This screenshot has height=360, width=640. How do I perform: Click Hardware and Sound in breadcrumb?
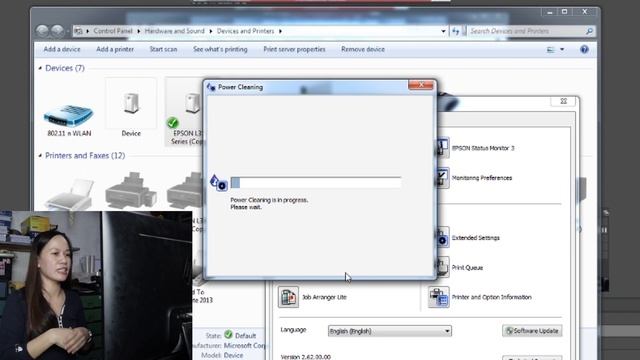tap(174, 31)
